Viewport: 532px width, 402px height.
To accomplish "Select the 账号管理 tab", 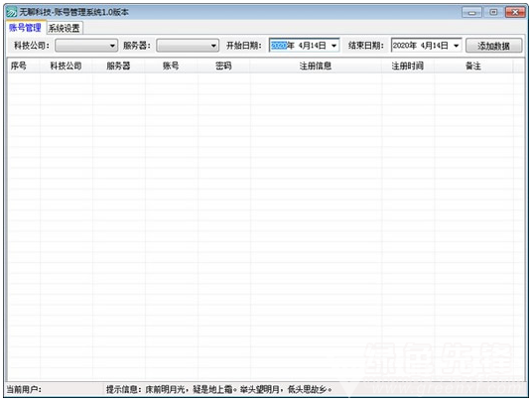I will [x=25, y=28].
